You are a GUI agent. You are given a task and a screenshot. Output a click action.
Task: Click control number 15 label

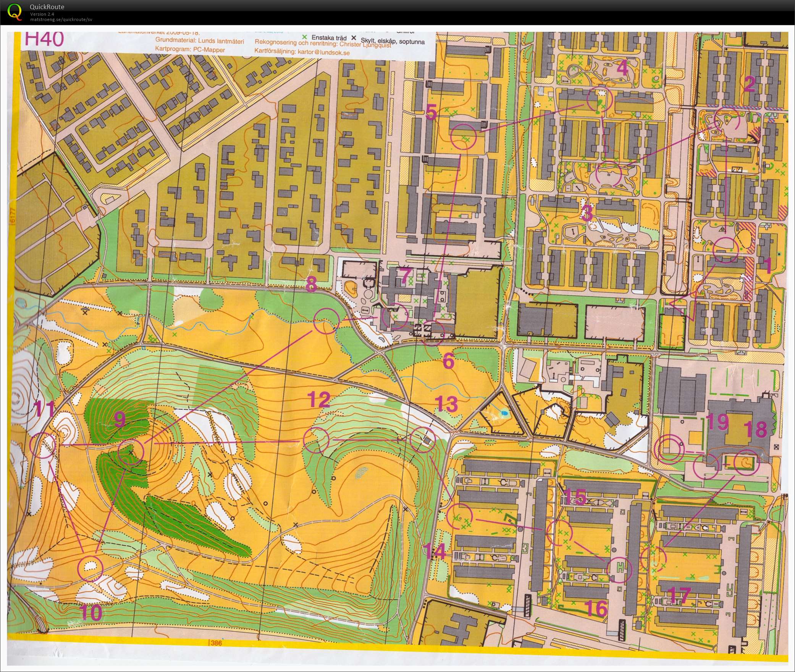[575, 497]
